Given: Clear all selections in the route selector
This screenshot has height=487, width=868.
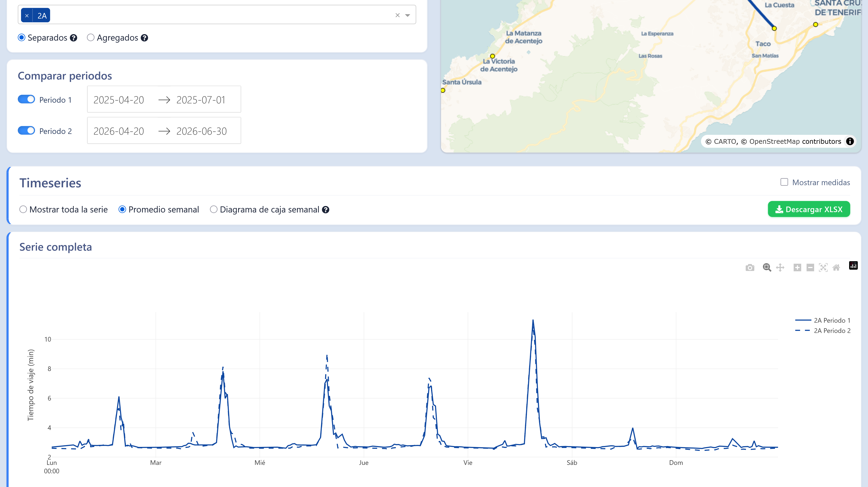Looking at the screenshot, I should (x=398, y=15).
